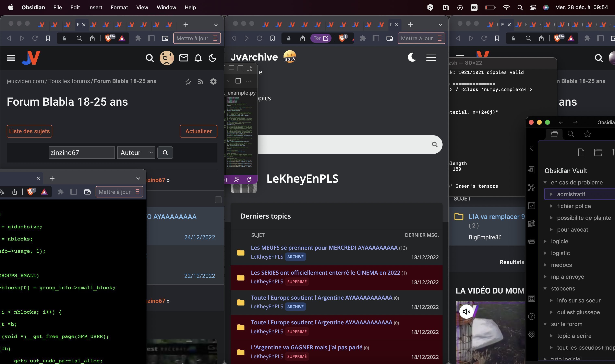Open topic 'Les SERIES ont officiellement enterré le CINEMA'
The image size is (615, 364).
[x=325, y=273]
